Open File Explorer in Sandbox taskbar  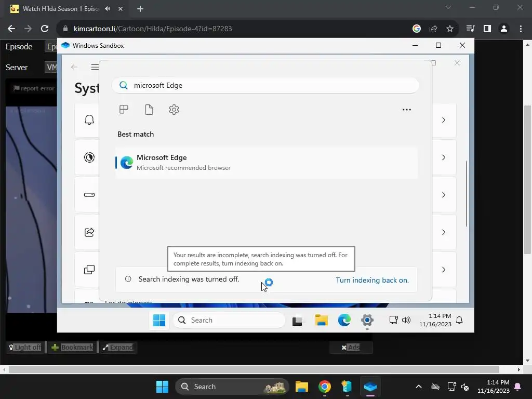point(321,320)
